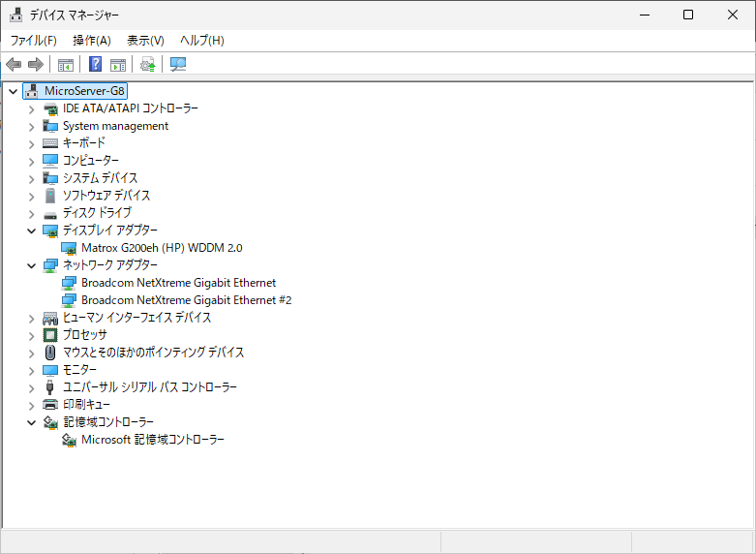Select Broadcom NetXtreme Gigabit Ethernet #2

click(186, 300)
